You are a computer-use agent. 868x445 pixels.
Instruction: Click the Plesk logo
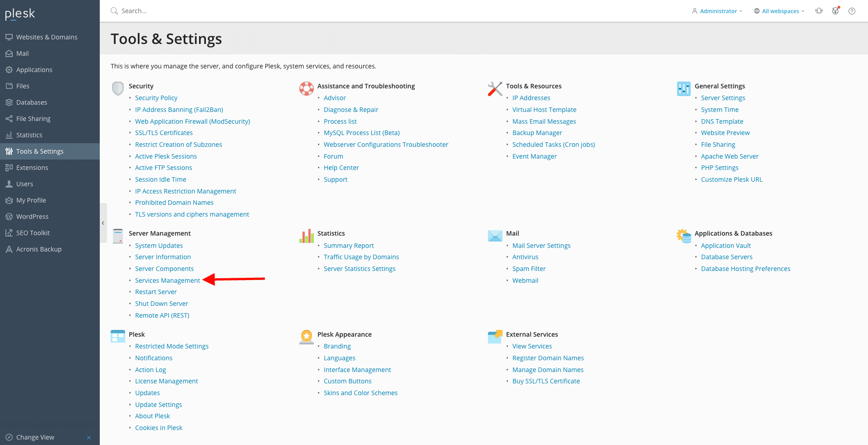(20, 14)
